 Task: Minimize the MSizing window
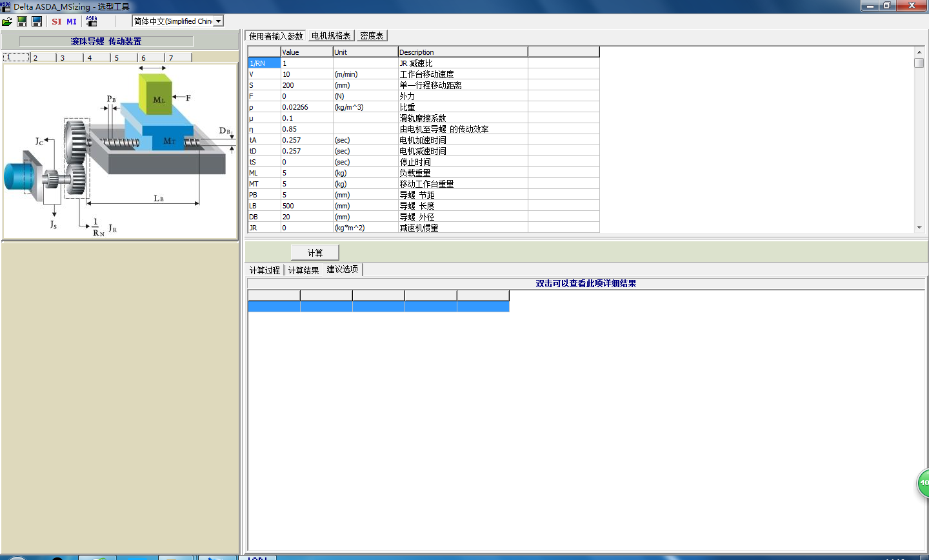coord(870,6)
